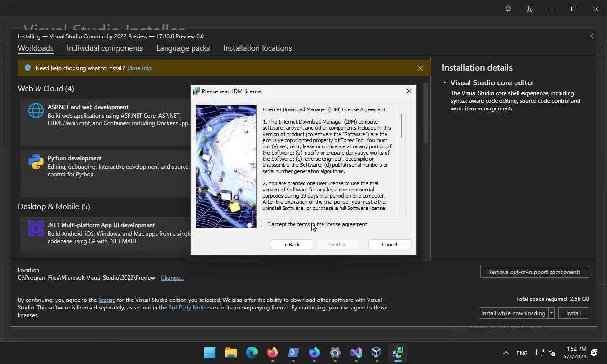Open the Visual Studio license link
Screen dimensions: 607x364
tap(107, 300)
